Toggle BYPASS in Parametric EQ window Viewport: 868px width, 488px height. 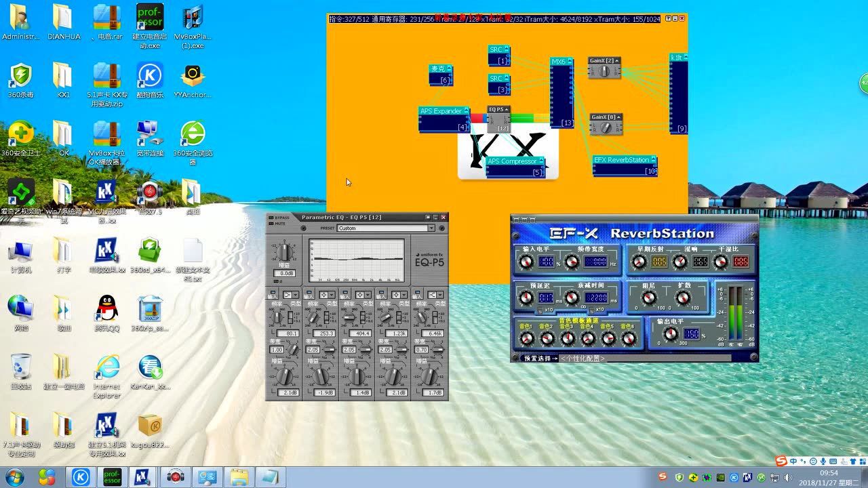click(x=280, y=218)
